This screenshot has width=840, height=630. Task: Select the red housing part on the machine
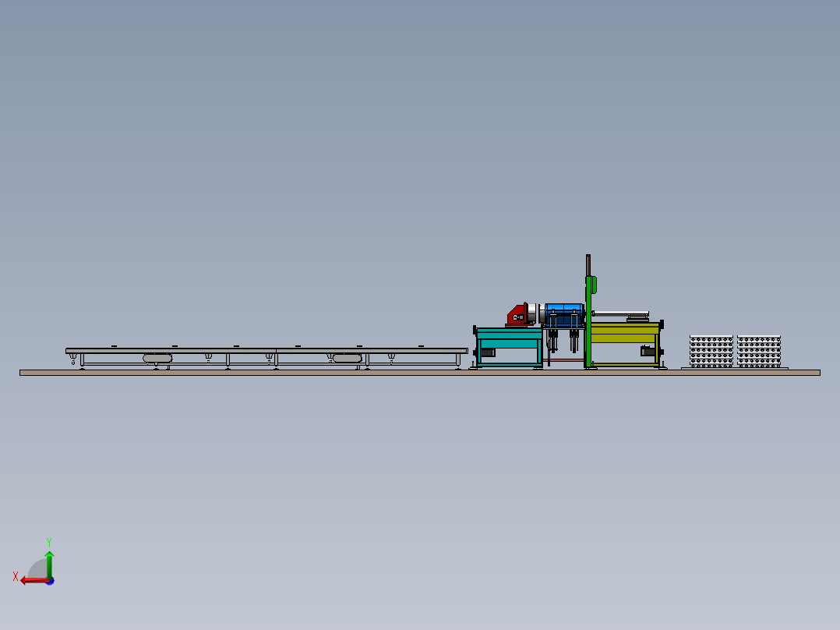click(x=517, y=315)
